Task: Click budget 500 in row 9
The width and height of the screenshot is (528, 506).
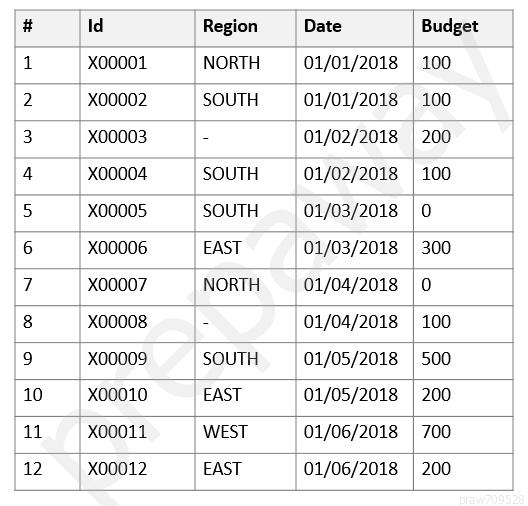Action: coord(464,361)
